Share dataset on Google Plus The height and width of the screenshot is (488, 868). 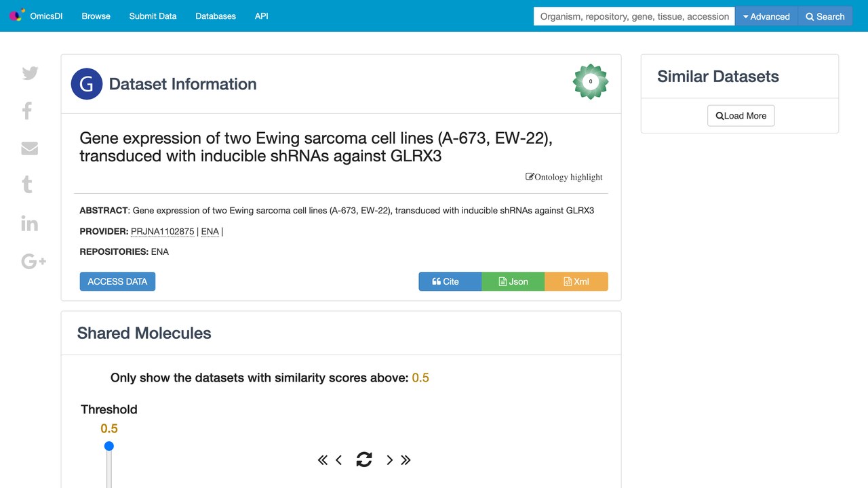tap(33, 261)
